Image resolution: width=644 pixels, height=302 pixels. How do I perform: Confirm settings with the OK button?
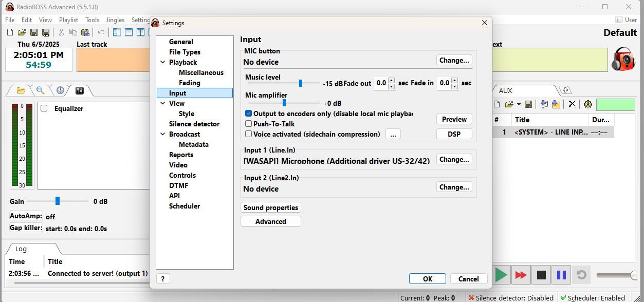coord(428,279)
